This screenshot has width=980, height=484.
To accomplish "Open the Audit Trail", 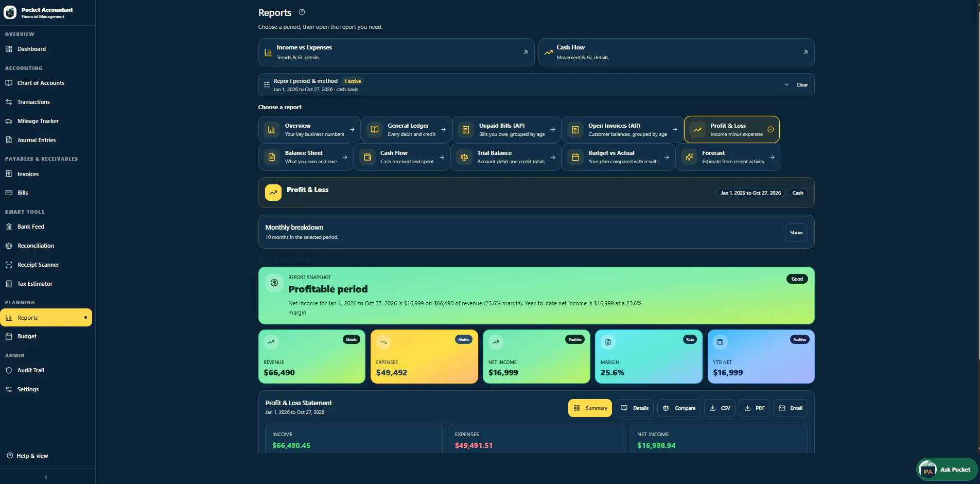I will click(x=46, y=370).
